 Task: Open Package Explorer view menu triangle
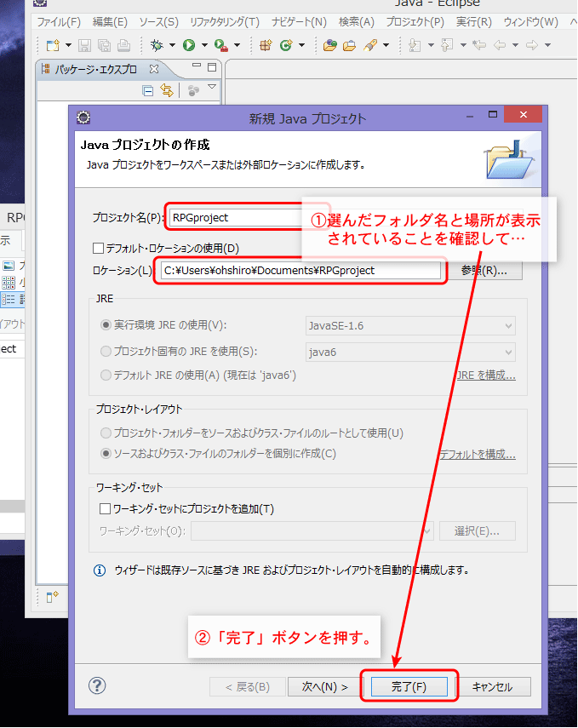tap(212, 87)
